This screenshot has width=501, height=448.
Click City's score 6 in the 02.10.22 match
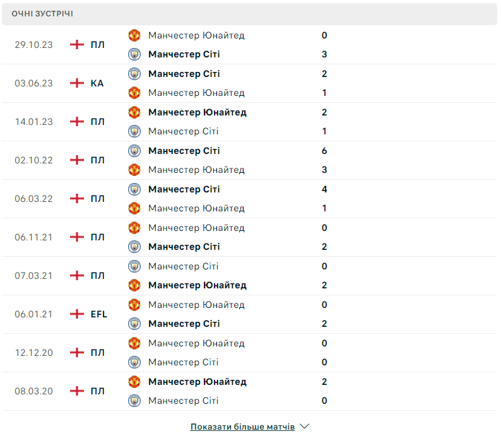[x=324, y=151]
